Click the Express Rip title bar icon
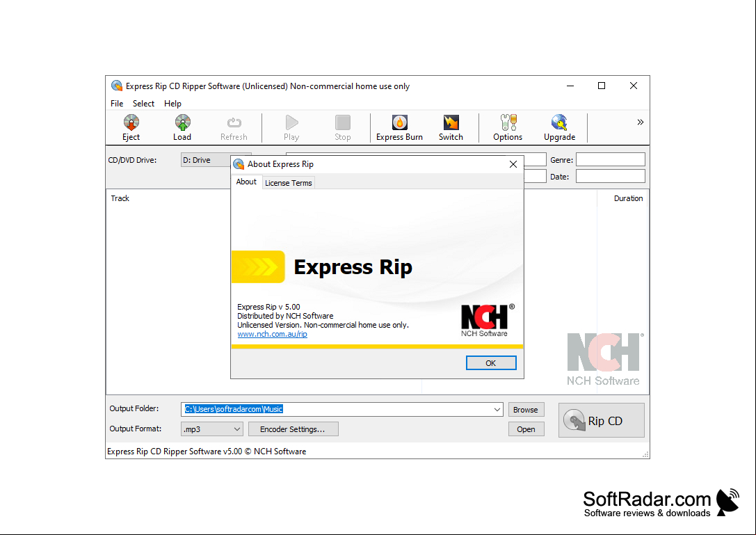This screenshot has width=756, height=535. click(116, 86)
